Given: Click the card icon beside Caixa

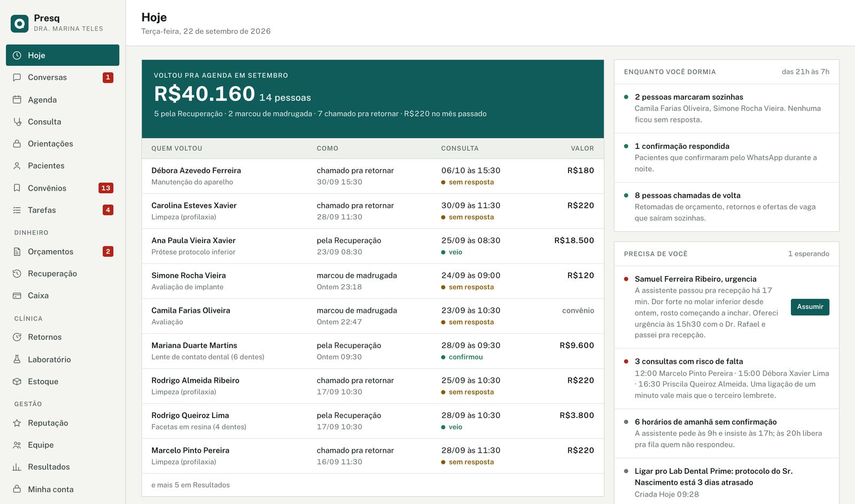Looking at the screenshot, I should [x=17, y=296].
